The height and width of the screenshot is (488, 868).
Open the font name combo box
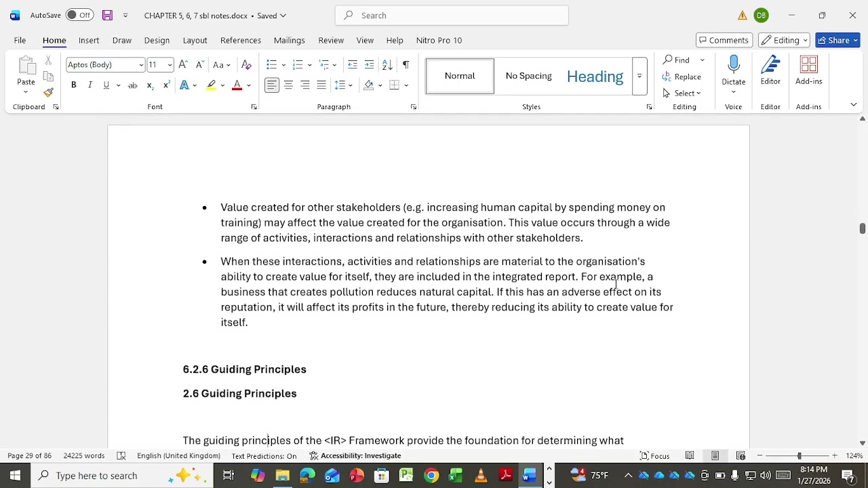coord(106,64)
